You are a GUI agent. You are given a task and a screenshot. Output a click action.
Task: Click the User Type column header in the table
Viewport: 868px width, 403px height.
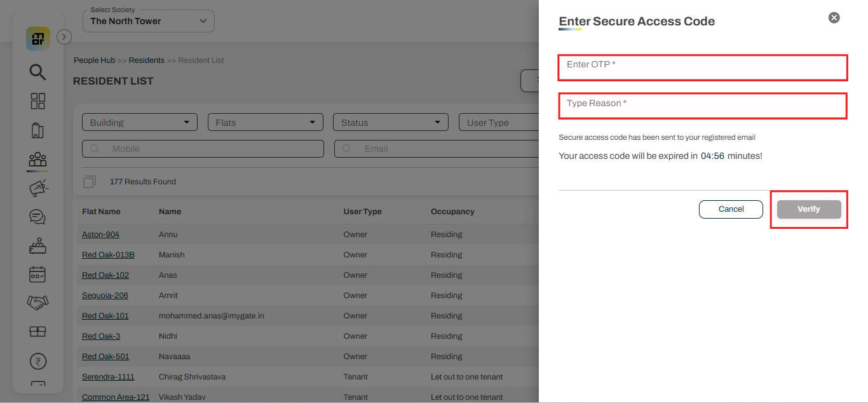tap(363, 212)
